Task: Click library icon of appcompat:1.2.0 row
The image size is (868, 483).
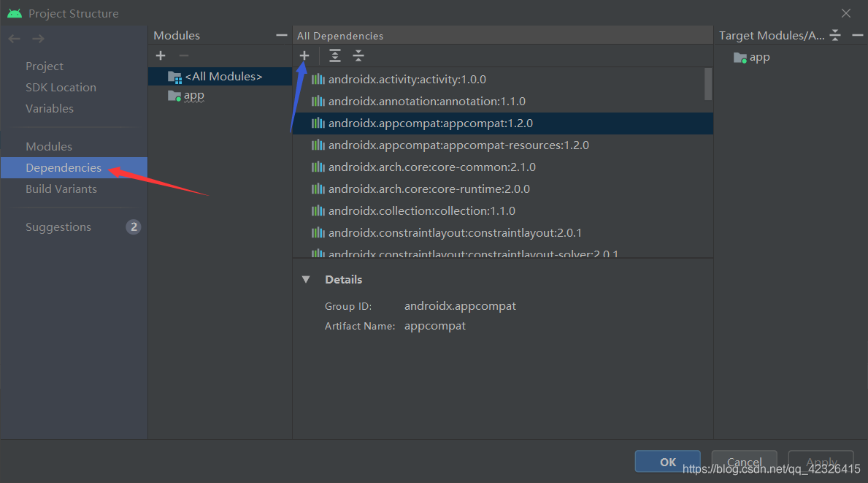Action: [318, 123]
